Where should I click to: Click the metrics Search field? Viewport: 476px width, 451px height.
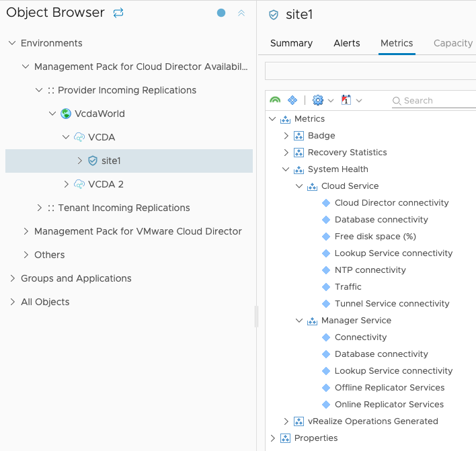[437, 101]
